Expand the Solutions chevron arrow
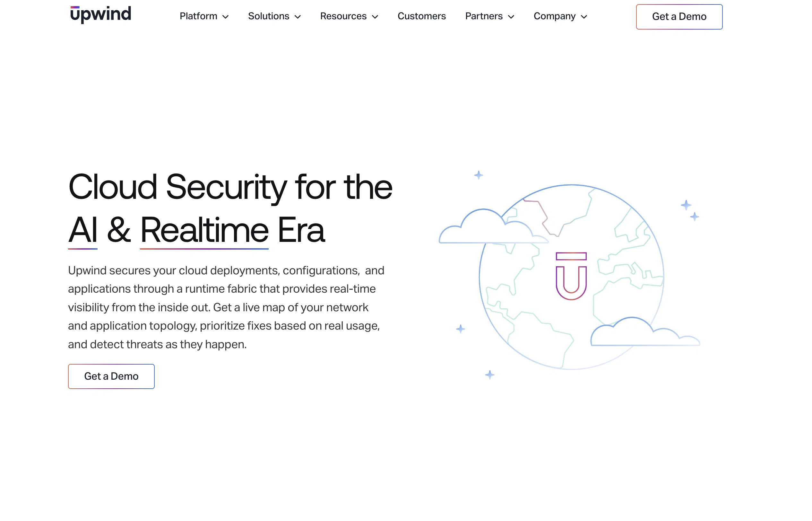The height and width of the screenshot is (521, 812). point(298,17)
